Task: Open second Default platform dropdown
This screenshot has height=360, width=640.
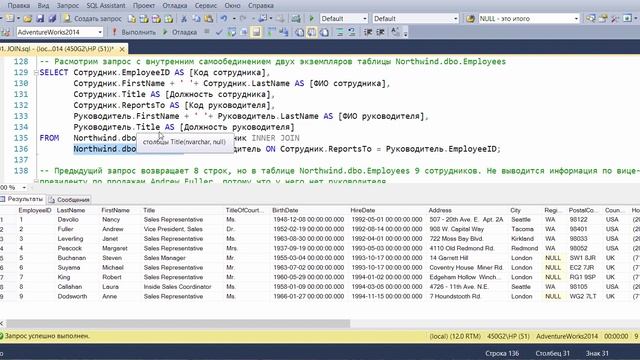Action: pyautogui.click(x=456, y=18)
